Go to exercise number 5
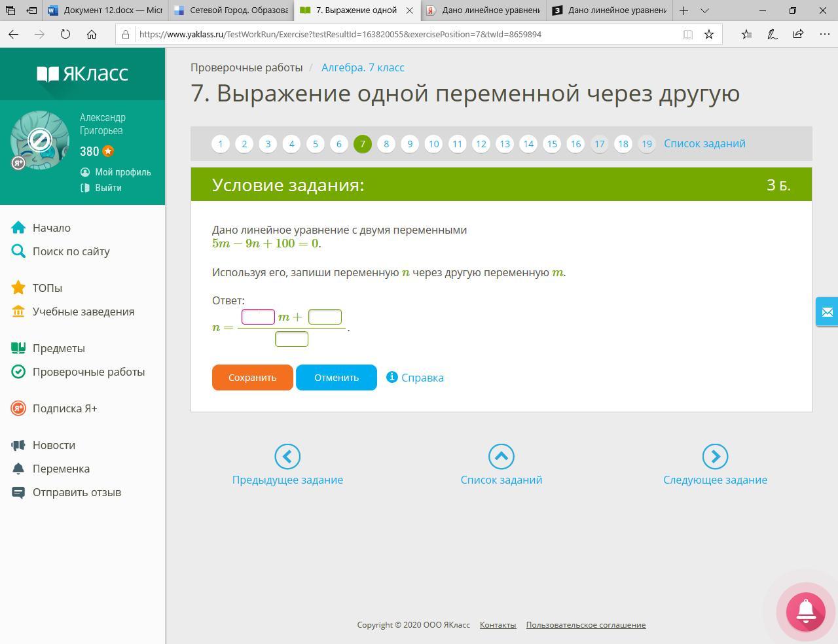Screen dimensions: 838x644 coord(315,144)
